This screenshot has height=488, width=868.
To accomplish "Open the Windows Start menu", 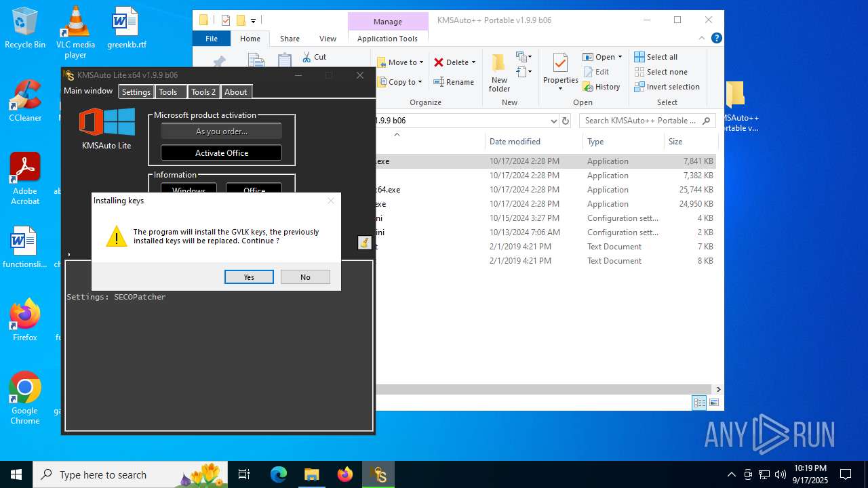I will click(16, 474).
